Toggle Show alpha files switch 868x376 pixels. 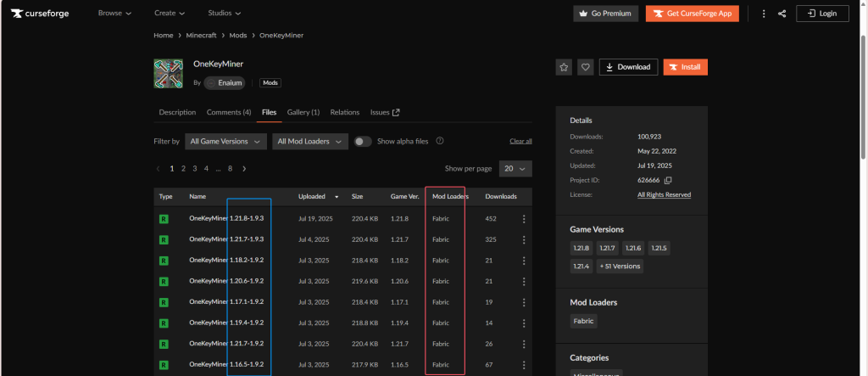point(363,141)
